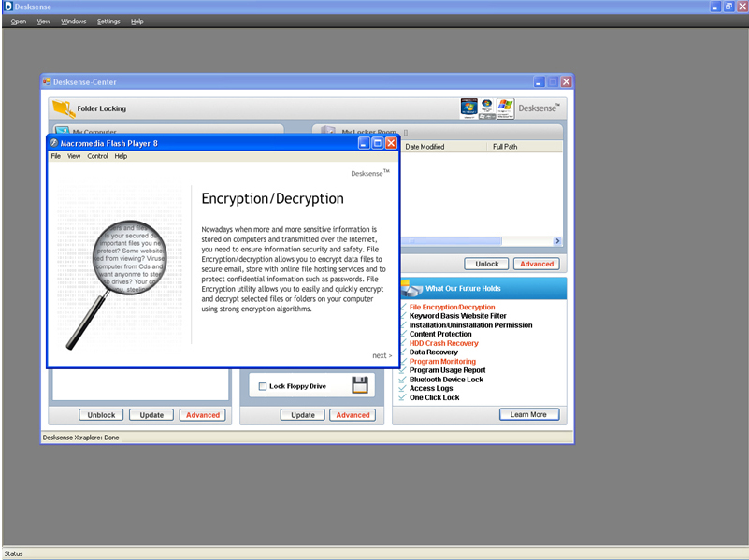Close the Desksense-Center window
749x560 pixels.
566,81
